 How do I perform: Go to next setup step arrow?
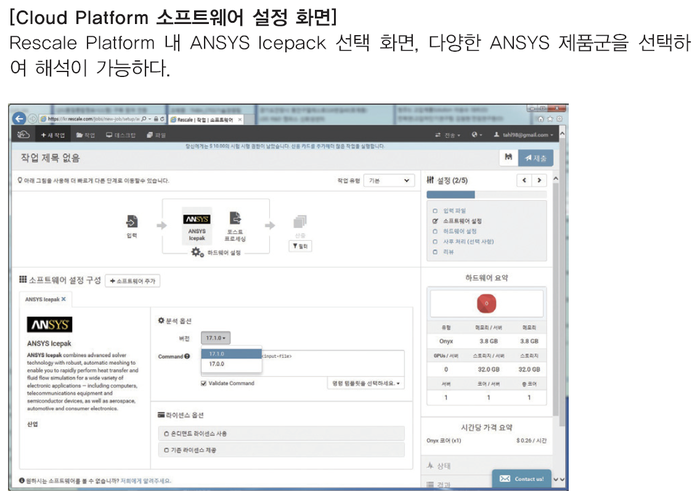[539, 180]
